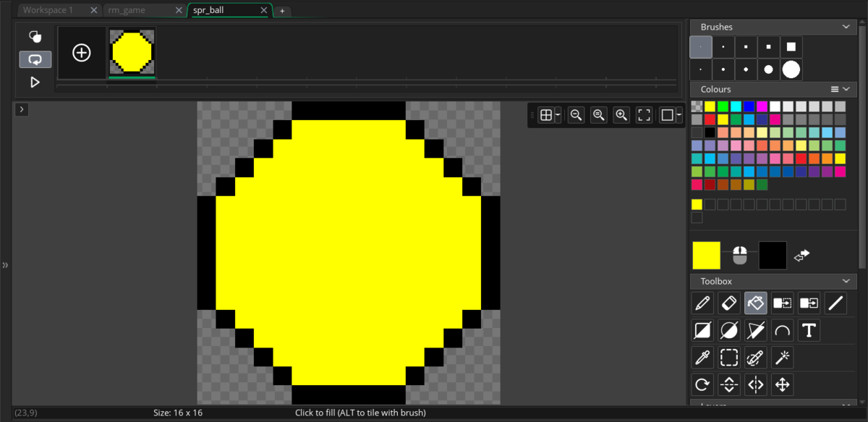Reset zoom with the center magnifier icon
Screen dimensions: 868x422
pos(598,115)
